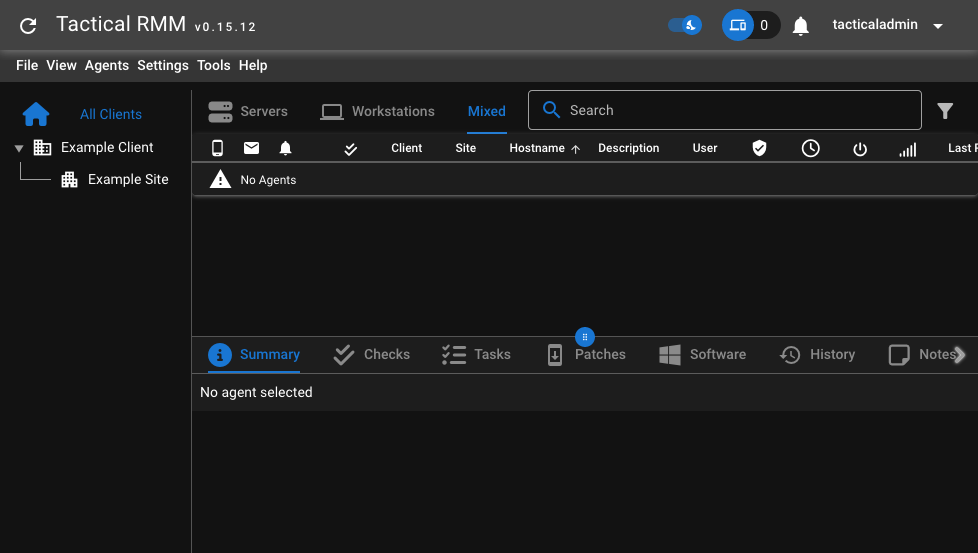Show the Servers tab
Screen dimensions: 978x553
(248, 112)
